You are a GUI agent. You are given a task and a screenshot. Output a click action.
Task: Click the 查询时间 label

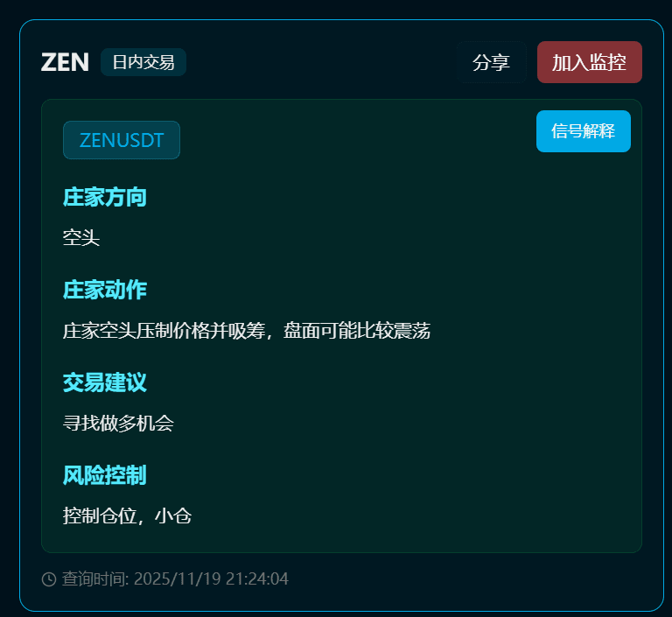94,578
